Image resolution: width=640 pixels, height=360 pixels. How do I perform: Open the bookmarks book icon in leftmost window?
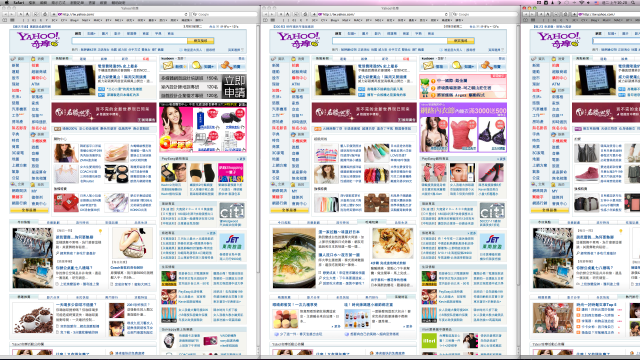pos(5,20)
